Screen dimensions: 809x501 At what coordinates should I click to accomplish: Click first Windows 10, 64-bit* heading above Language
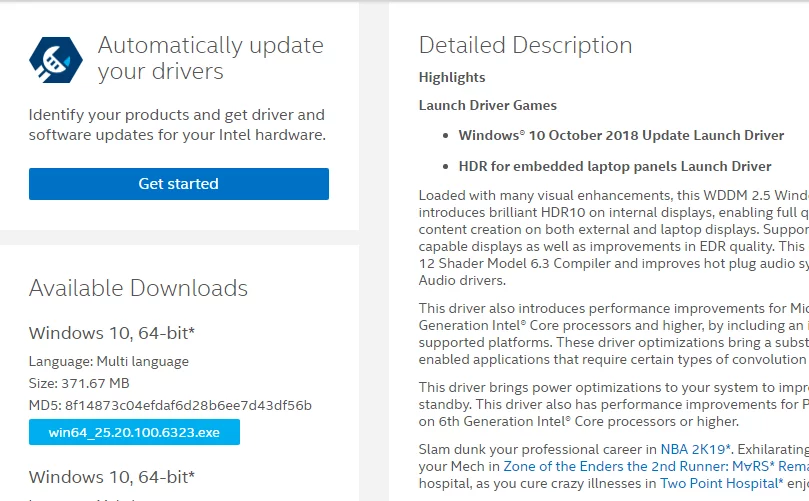[x=112, y=333]
